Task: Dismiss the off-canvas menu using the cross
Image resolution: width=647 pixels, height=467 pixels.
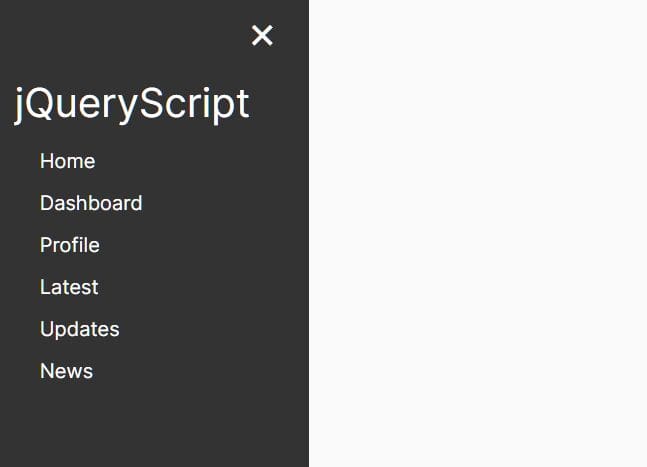Action: (262, 35)
